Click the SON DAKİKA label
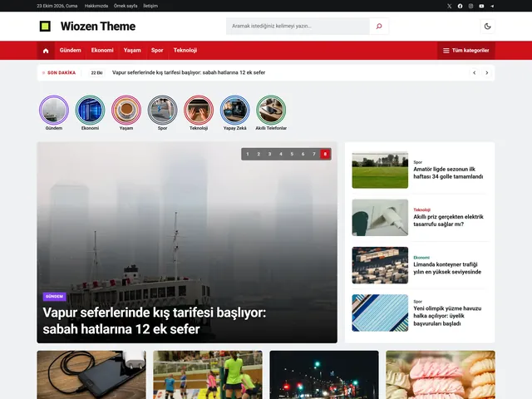Screen dimensions: 532x399 [x=62, y=72]
